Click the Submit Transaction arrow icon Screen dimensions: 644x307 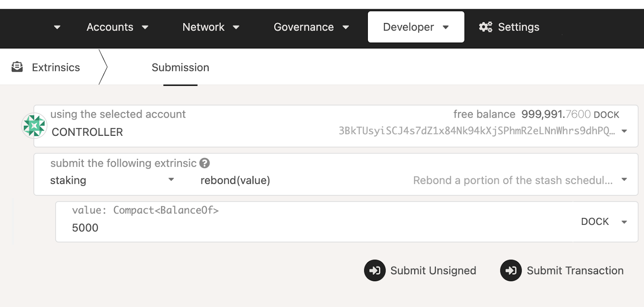(x=511, y=270)
